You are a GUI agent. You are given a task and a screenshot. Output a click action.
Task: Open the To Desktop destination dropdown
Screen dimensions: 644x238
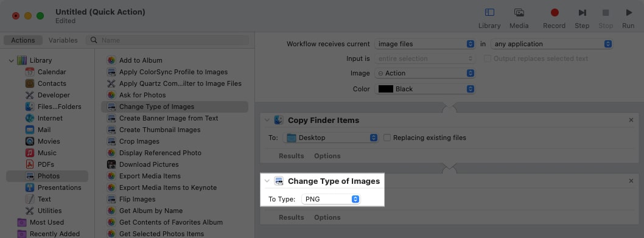tap(331, 138)
